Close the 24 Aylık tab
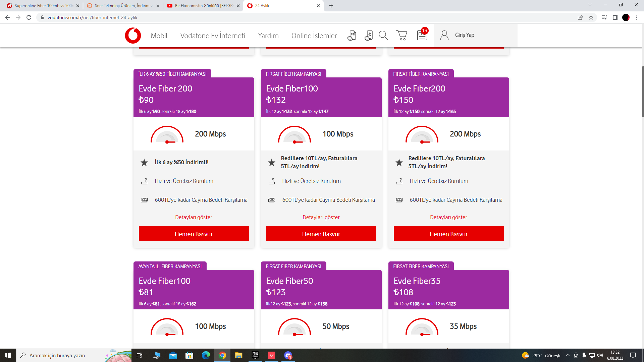644x362 pixels. pyautogui.click(x=318, y=6)
